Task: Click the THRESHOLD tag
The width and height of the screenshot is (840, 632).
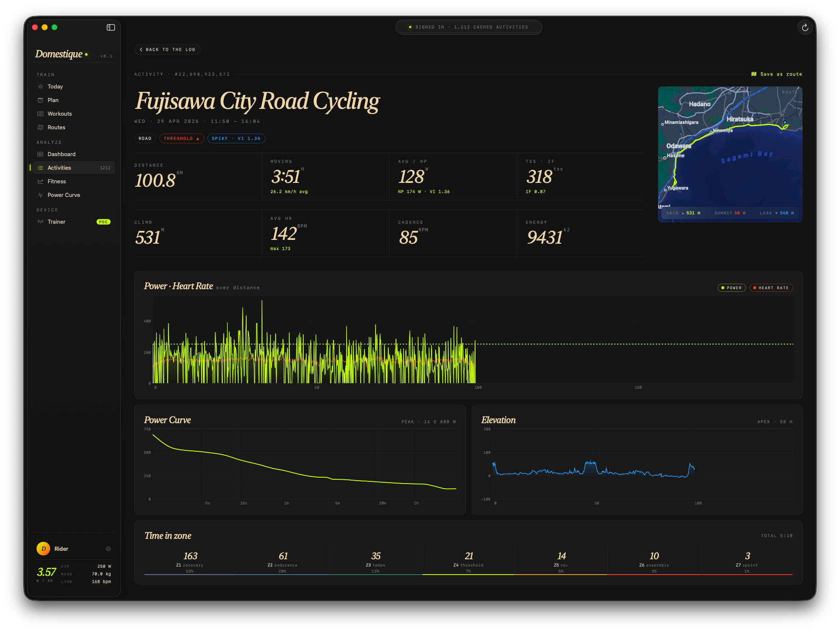Action: (x=182, y=138)
